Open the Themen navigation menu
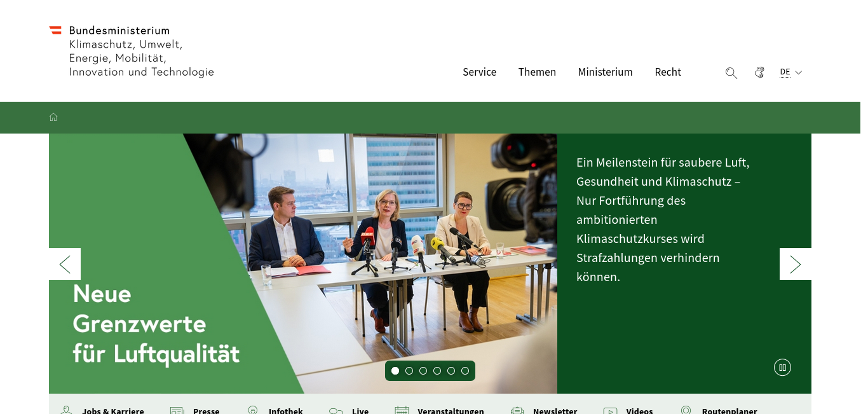Screen dimensions: 868x414 [537, 72]
